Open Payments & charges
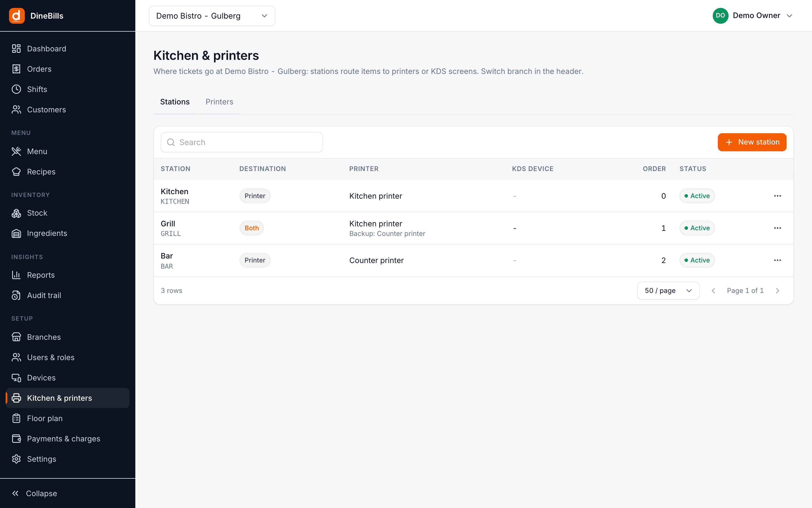 click(x=67, y=439)
